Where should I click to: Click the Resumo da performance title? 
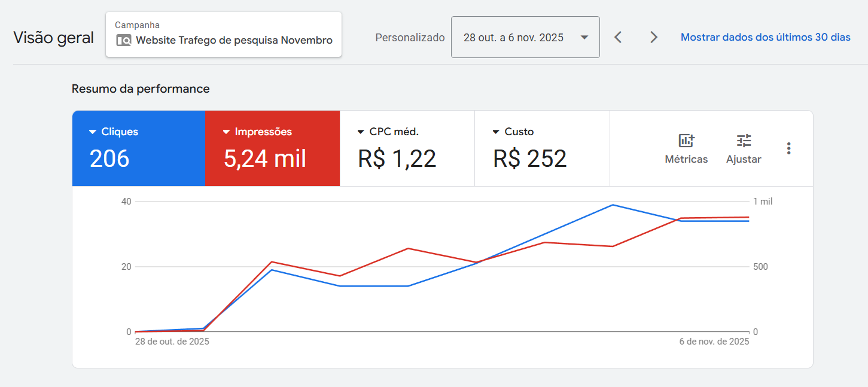point(141,89)
